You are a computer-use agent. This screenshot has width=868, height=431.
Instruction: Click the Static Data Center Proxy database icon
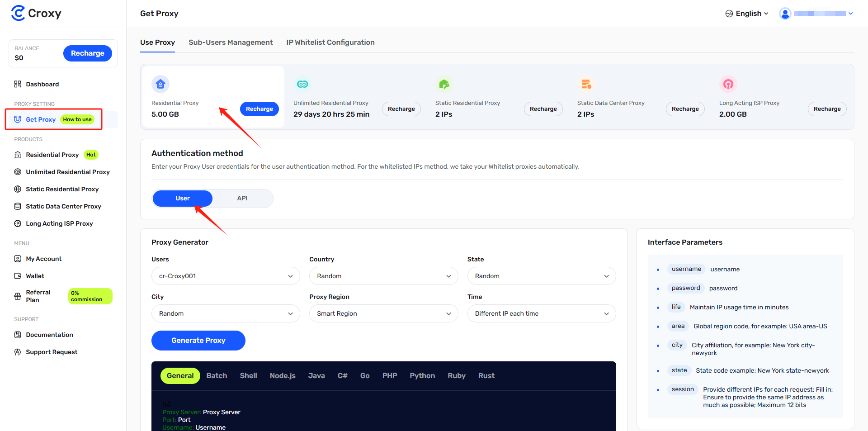[x=18, y=206]
